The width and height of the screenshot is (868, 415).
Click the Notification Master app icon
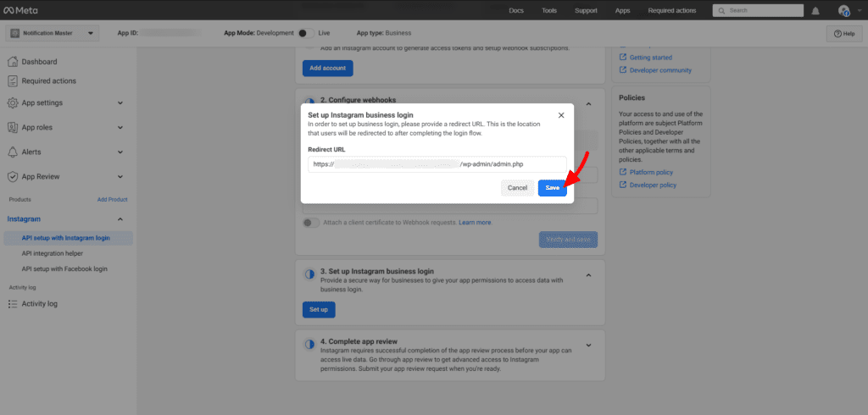[15, 33]
